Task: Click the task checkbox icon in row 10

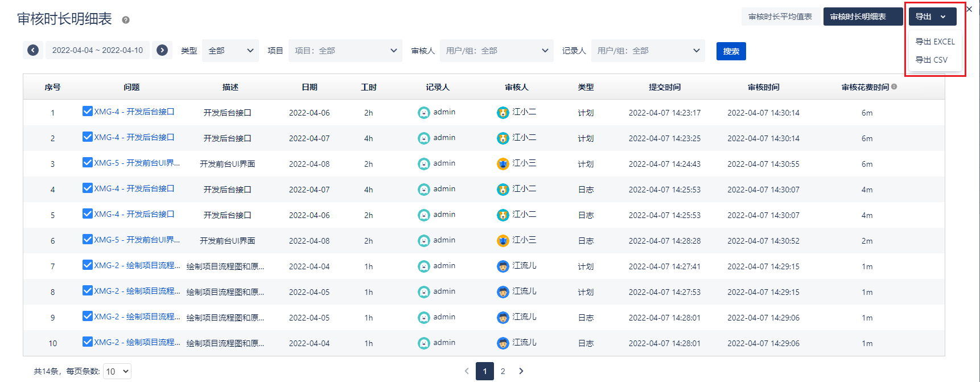Action: [x=88, y=342]
